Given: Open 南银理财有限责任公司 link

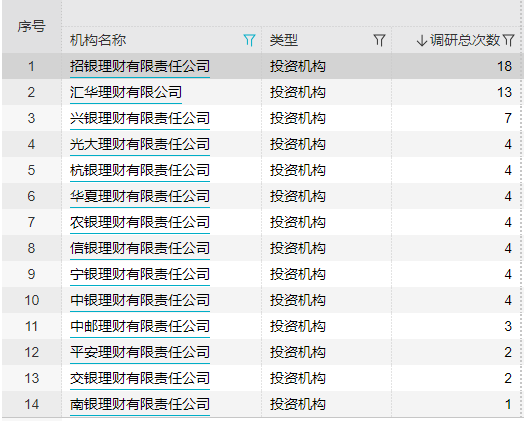Looking at the screenshot, I should tap(140, 404).
